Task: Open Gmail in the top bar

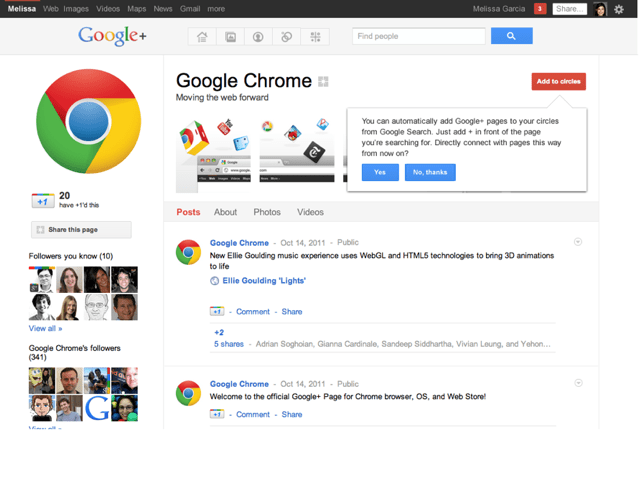Action: point(190,9)
